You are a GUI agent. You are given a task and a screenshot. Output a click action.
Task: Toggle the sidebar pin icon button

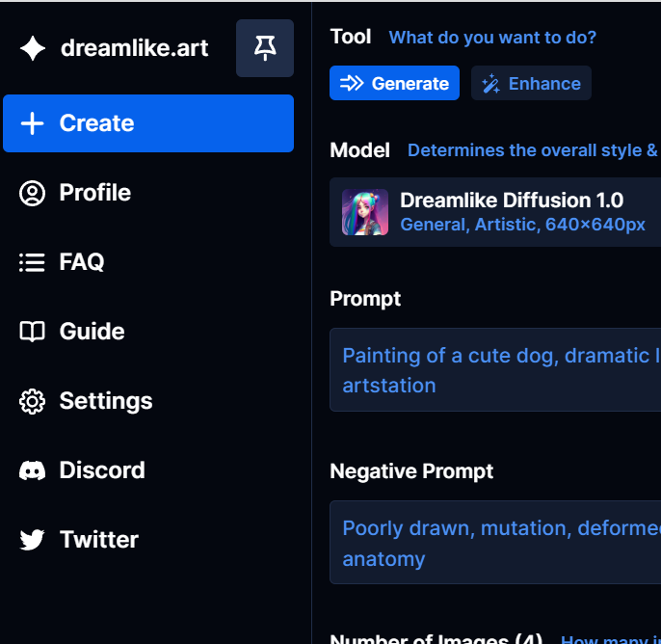(265, 48)
